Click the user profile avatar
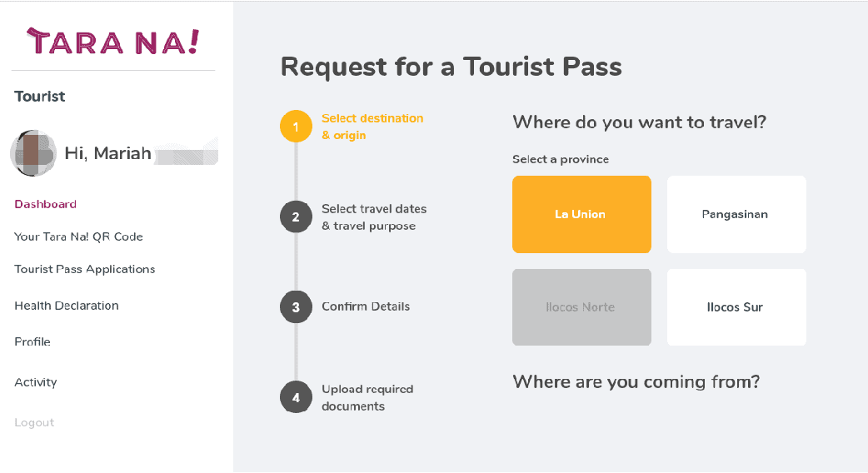Viewport: 868px width, 473px height. (33, 153)
